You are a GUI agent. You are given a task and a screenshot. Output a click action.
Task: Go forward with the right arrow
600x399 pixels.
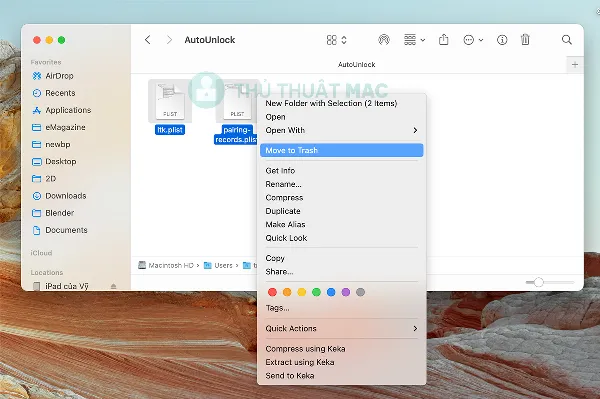[x=169, y=40]
